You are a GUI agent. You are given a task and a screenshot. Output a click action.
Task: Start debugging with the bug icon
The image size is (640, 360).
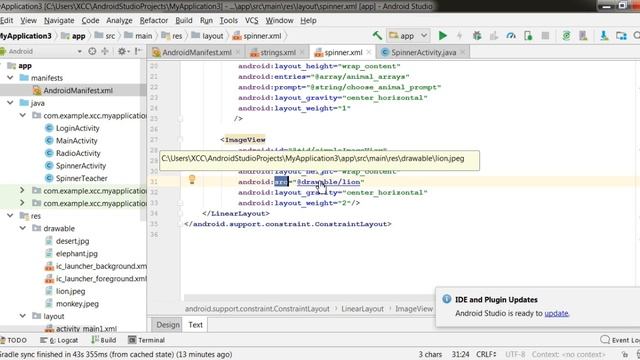(x=477, y=36)
